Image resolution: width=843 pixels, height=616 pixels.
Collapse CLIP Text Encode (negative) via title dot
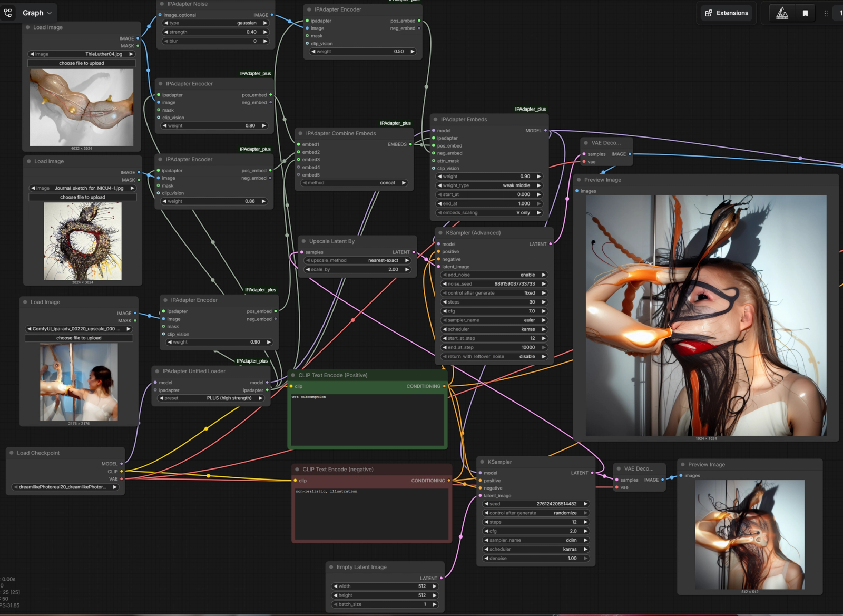point(297,470)
